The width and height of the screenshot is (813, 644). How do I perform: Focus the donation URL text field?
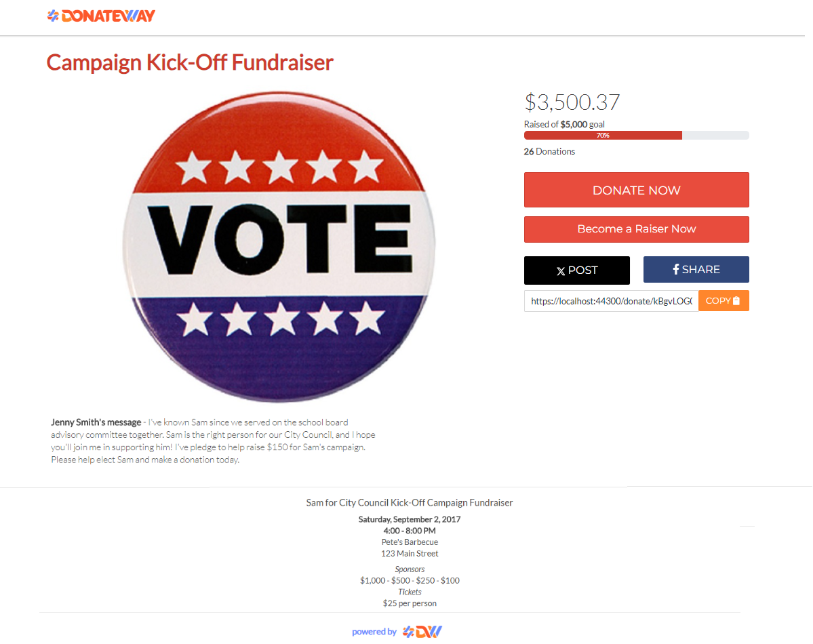click(x=611, y=301)
